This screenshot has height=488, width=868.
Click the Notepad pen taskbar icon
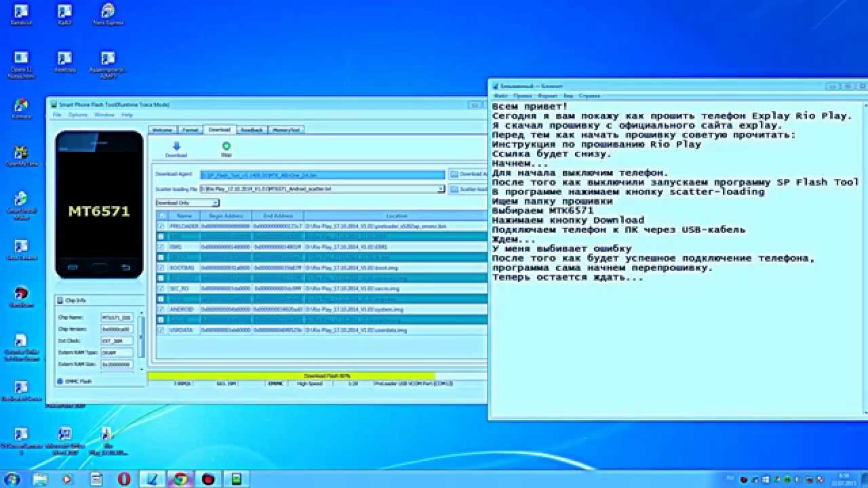(153, 479)
